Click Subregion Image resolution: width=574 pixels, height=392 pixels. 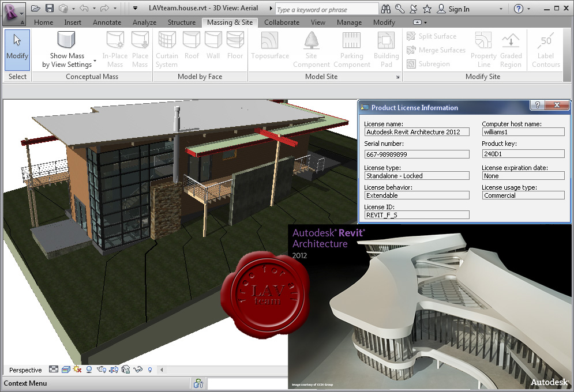tap(428, 64)
